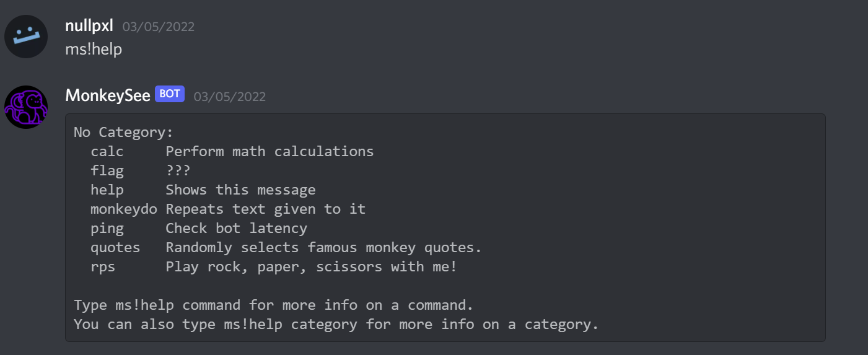Click the rps command name
Screen dimensions: 868x355
[x=103, y=266]
